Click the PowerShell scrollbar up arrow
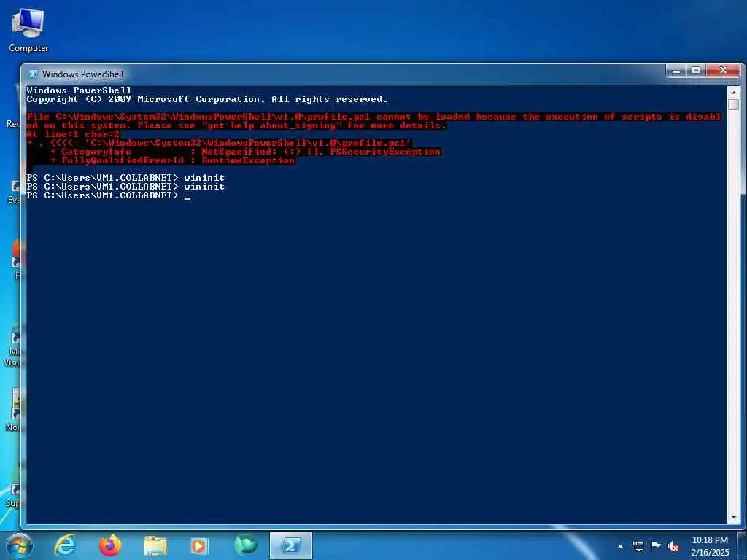The image size is (747, 560). coord(734,91)
